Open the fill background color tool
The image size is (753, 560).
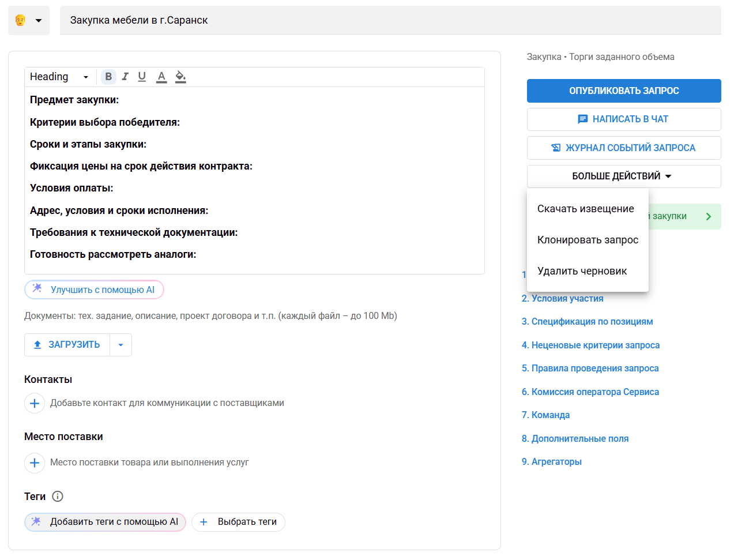click(x=180, y=77)
